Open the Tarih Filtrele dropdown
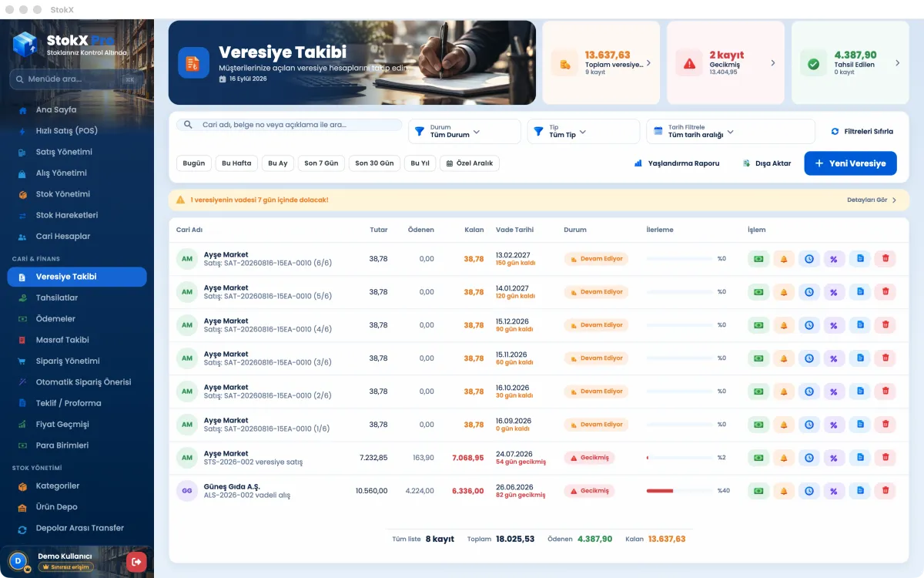This screenshot has height=578, width=924. pyautogui.click(x=730, y=132)
